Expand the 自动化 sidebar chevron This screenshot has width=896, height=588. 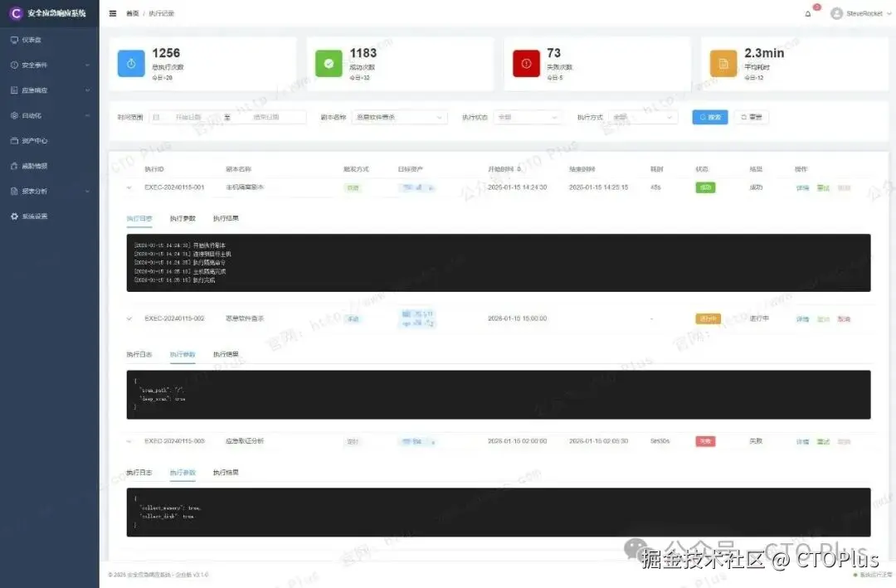87,115
